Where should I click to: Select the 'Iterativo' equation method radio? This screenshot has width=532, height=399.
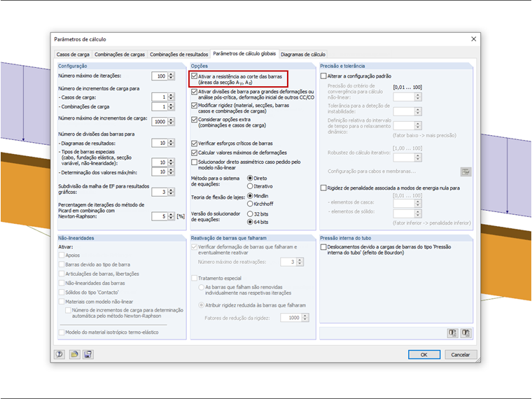[x=250, y=186]
